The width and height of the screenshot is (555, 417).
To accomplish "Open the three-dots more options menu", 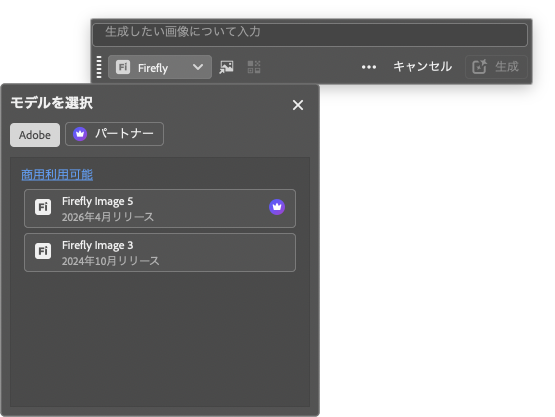I will click(369, 67).
